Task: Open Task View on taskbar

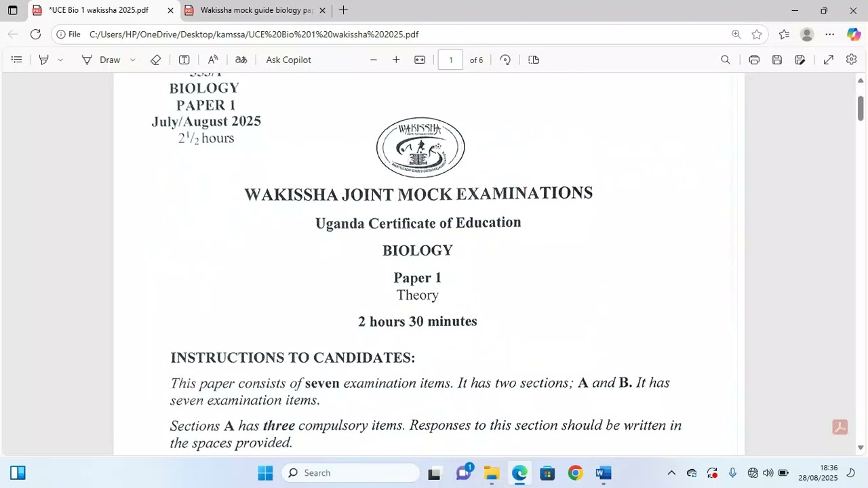Action: (x=434, y=473)
